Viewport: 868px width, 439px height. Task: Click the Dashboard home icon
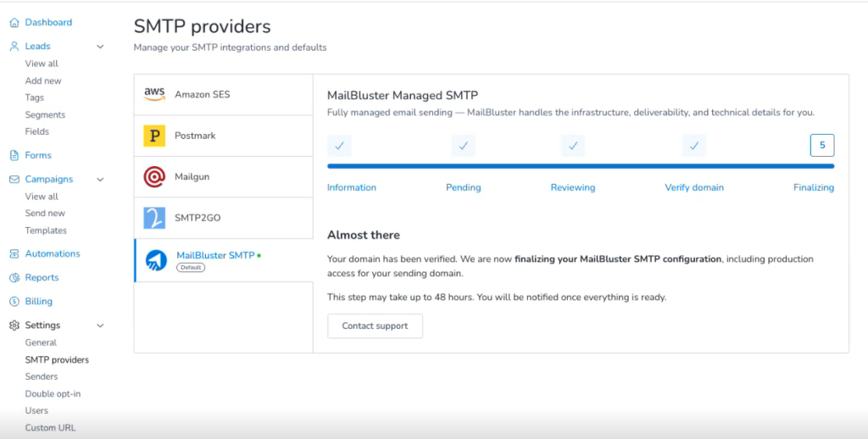(14, 23)
